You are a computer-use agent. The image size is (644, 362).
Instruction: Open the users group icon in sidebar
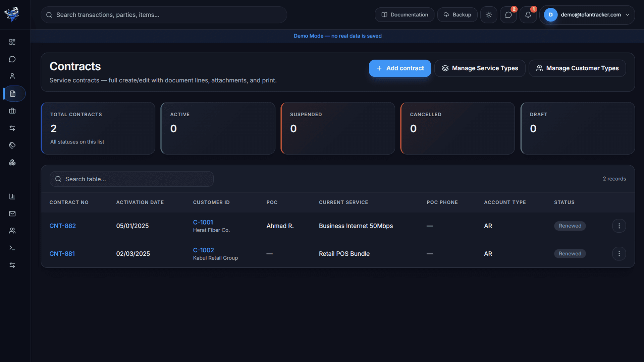tap(12, 231)
